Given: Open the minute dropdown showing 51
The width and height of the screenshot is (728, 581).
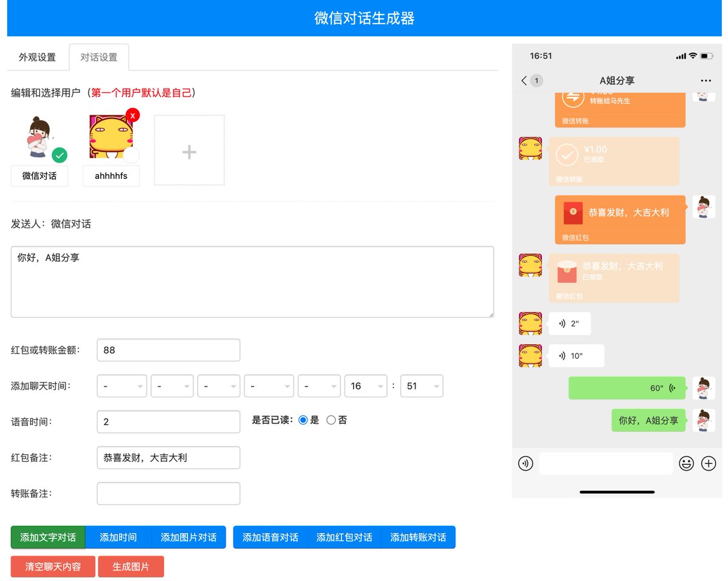Looking at the screenshot, I should coord(422,386).
